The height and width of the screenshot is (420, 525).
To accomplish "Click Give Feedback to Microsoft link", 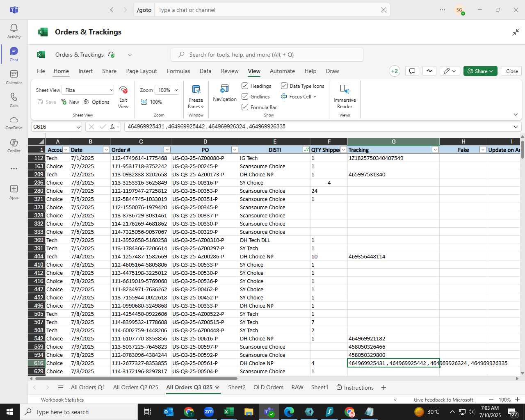I will tap(443, 400).
